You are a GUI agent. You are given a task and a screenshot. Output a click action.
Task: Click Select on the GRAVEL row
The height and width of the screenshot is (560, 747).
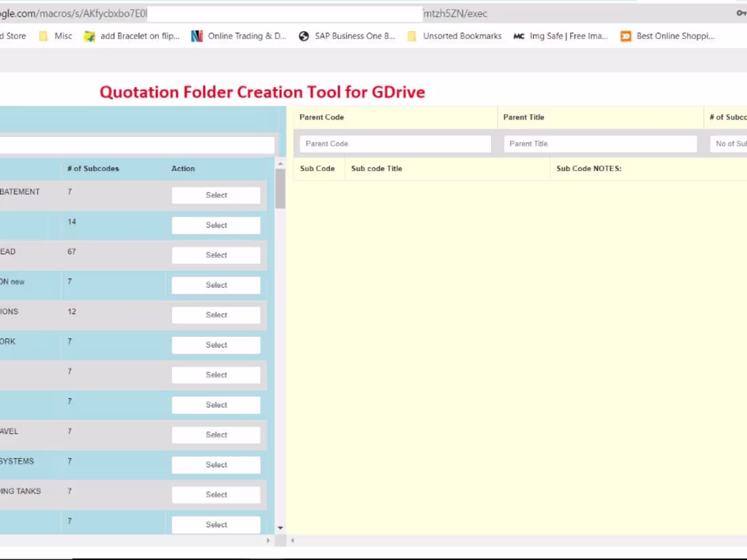click(x=216, y=434)
